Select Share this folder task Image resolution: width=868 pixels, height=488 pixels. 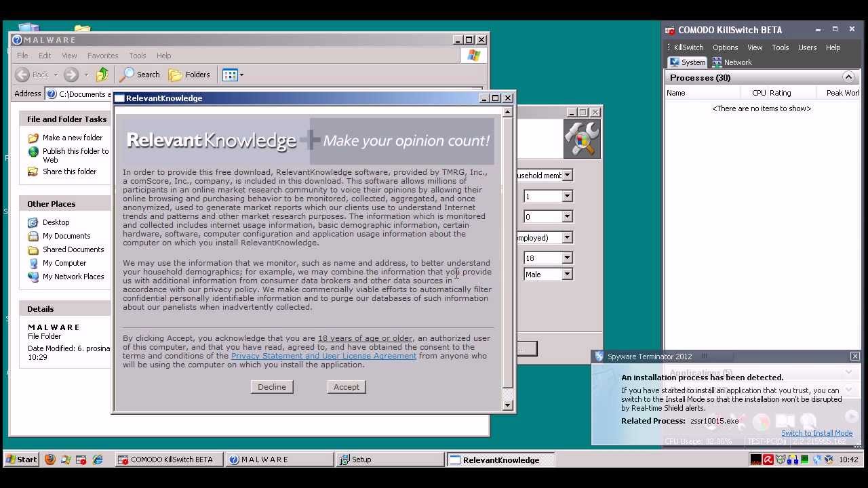tap(69, 171)
